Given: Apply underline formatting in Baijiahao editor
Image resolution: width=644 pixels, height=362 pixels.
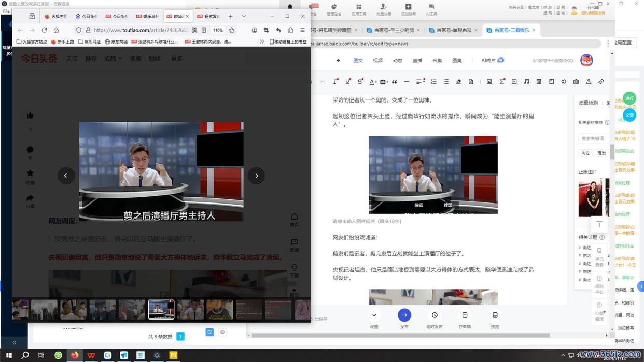Looking at the screenshot, I should pos(347,82).
